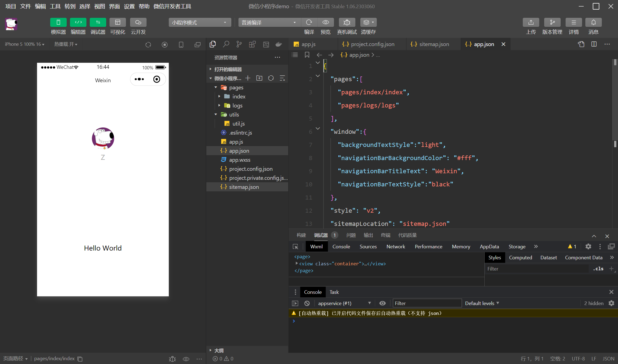Image resolution: width=618 pixels, height=364 pixels.
Task: Click the AppData tab in the debugger
Action: (x=489, y=247)
